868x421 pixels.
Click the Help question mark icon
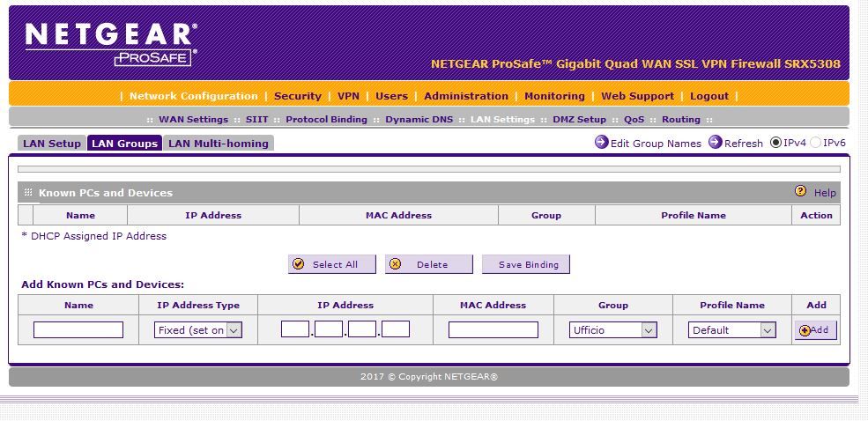(x=800, y=191)
